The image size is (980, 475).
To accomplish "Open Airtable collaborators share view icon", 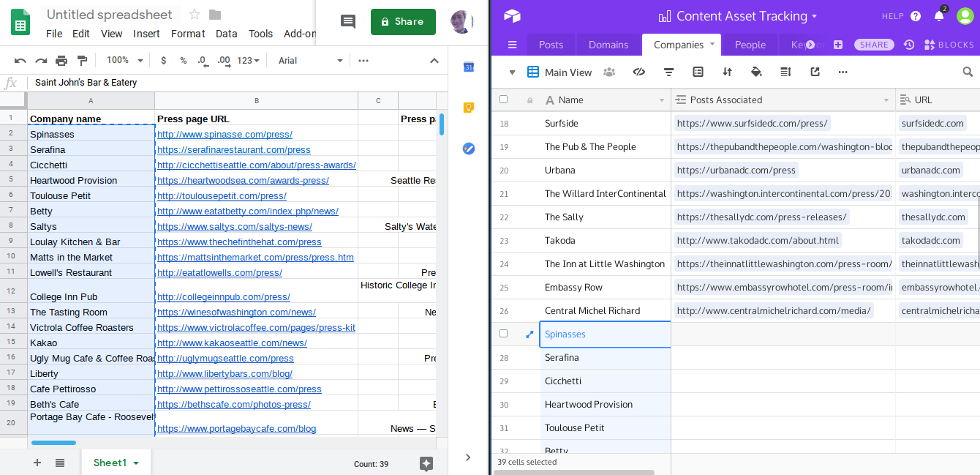I will (608, 72).
